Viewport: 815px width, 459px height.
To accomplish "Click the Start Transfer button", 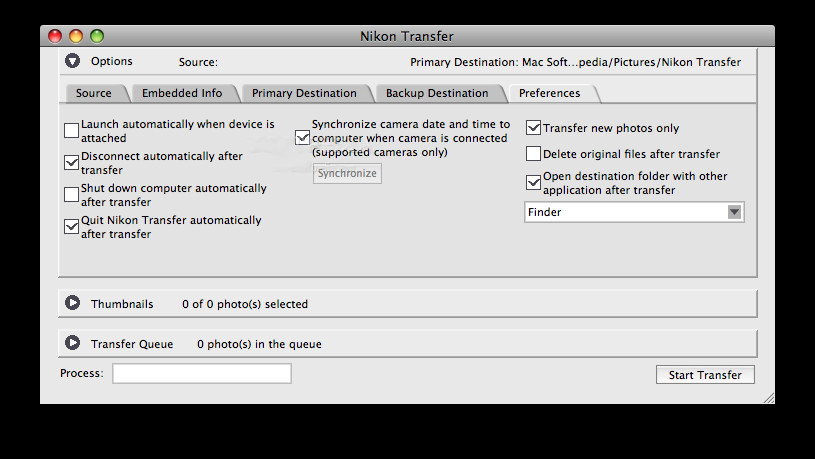I will click(705, 375).
